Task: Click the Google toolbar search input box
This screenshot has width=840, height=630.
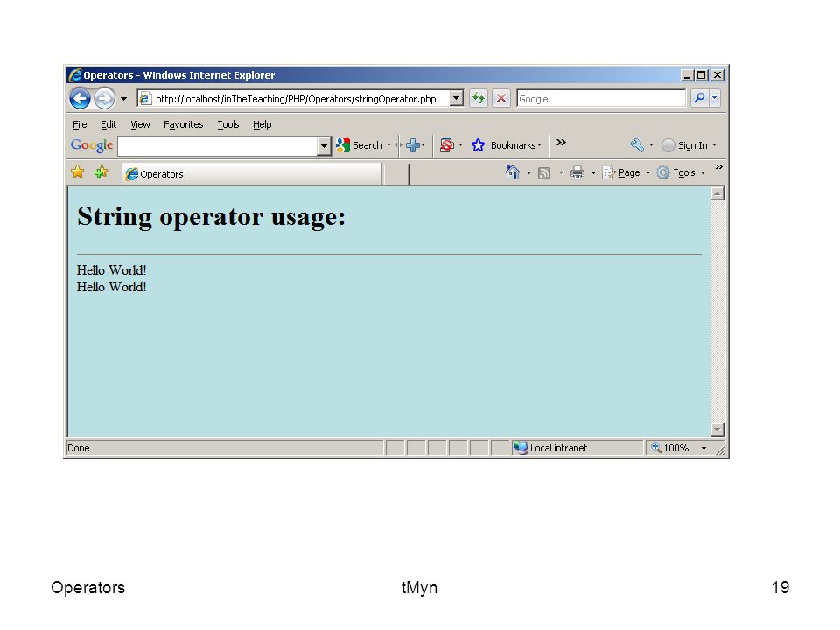Action: pos(218,146)
